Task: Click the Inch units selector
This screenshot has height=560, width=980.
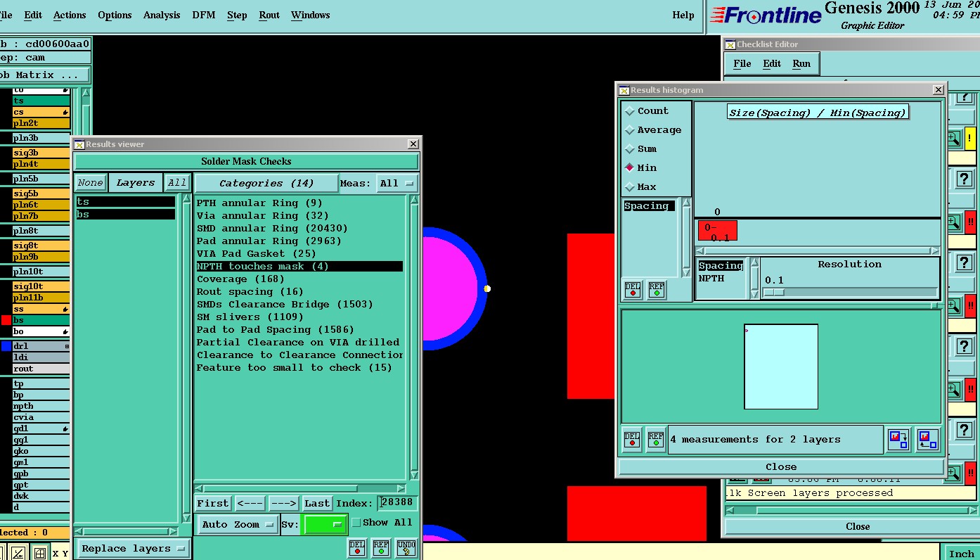Action: [961, 554]
